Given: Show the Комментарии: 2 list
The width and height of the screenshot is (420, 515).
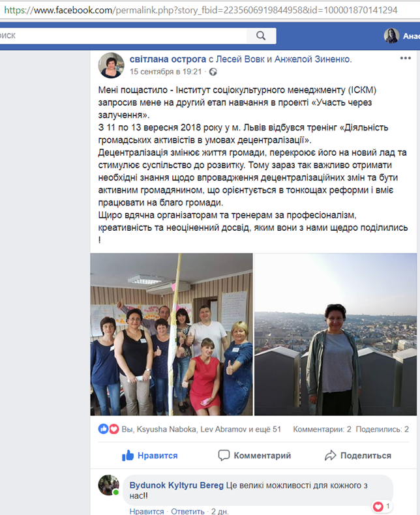Looking at the screenshot, I should point(322,430).
